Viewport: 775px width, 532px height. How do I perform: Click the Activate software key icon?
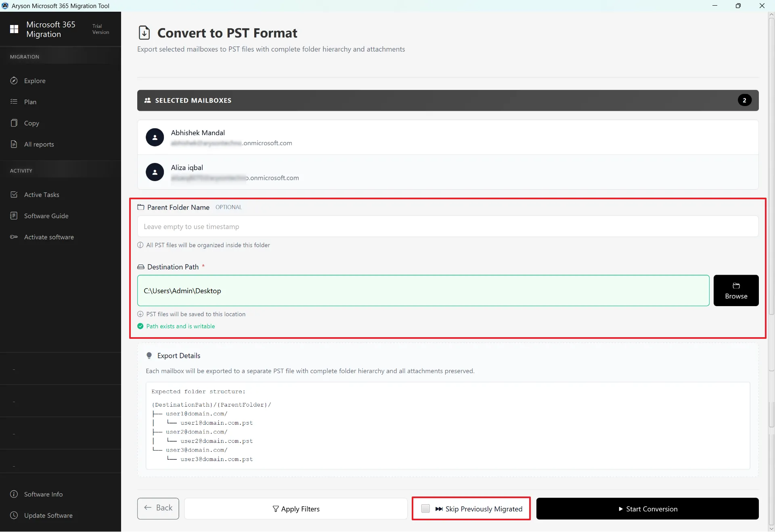[x=14, y=237]
